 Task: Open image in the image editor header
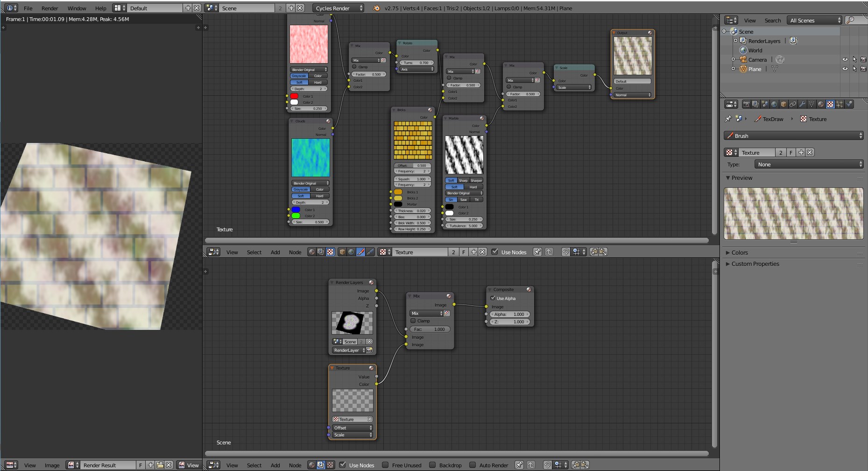pyautogui.click(x=160, y=465)
